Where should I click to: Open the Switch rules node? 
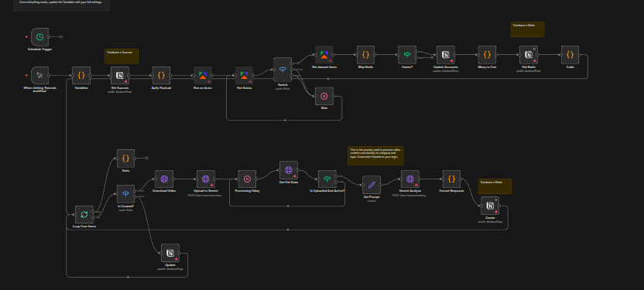pyautogui.click(x=283, y=70)
